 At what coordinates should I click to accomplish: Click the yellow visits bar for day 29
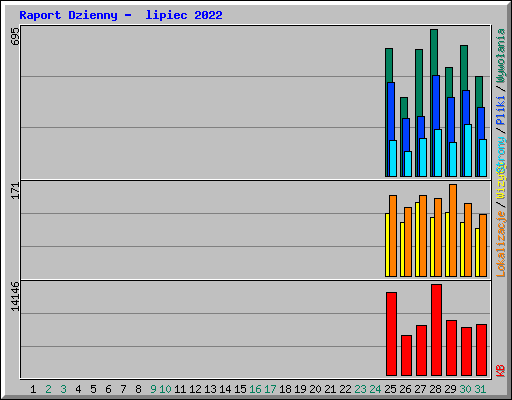click(x=447, y=244)
